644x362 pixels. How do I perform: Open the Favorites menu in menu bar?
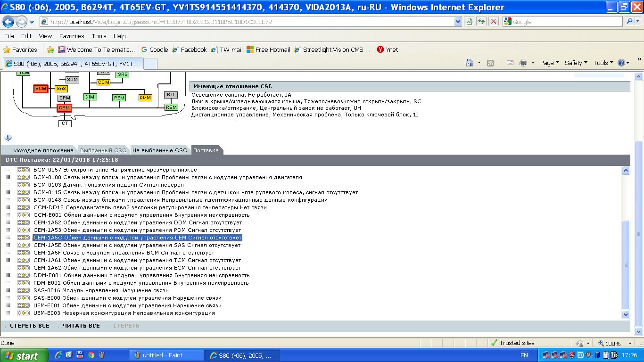(x=72, y=36)
